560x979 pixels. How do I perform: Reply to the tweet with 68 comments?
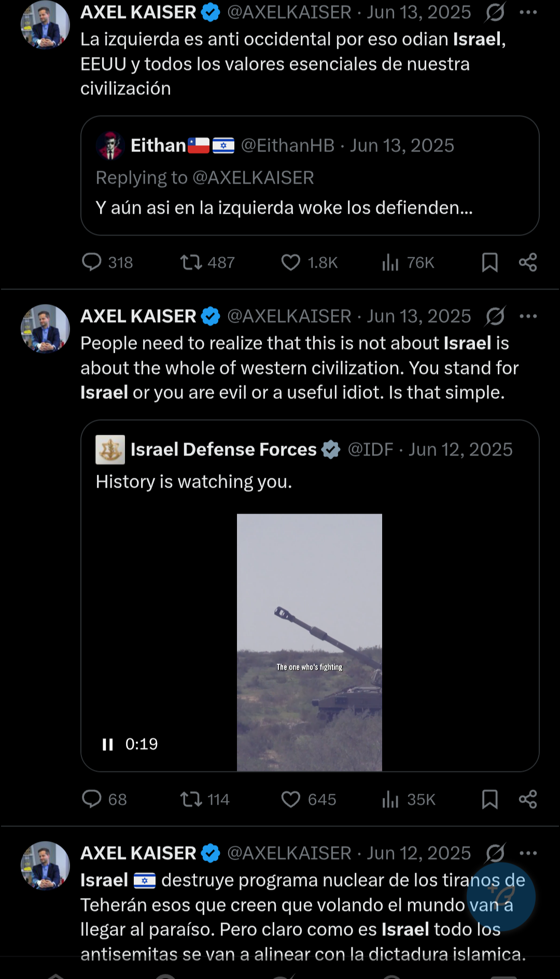click(92, 799)
